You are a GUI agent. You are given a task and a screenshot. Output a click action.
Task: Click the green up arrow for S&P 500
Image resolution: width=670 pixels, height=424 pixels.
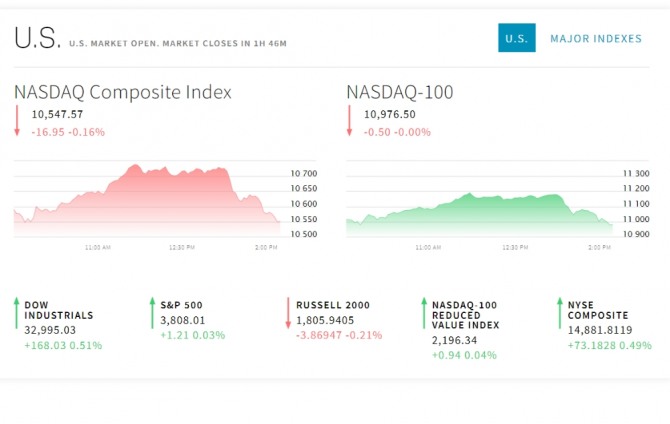[x=152, y=312]
